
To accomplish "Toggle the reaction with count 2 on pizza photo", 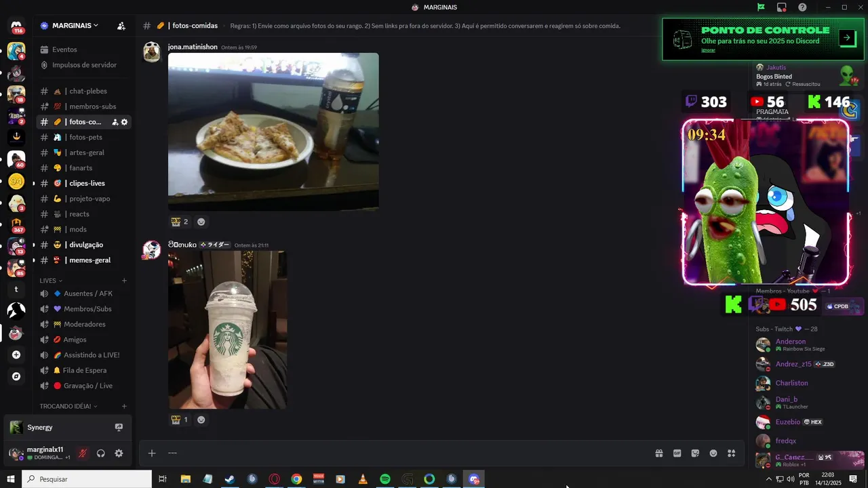I will click(180, 222).
